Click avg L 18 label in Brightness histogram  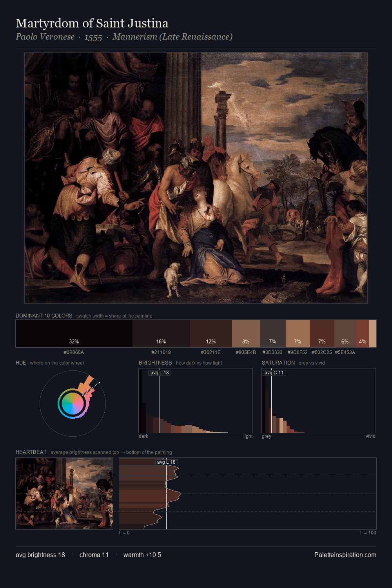160,373
